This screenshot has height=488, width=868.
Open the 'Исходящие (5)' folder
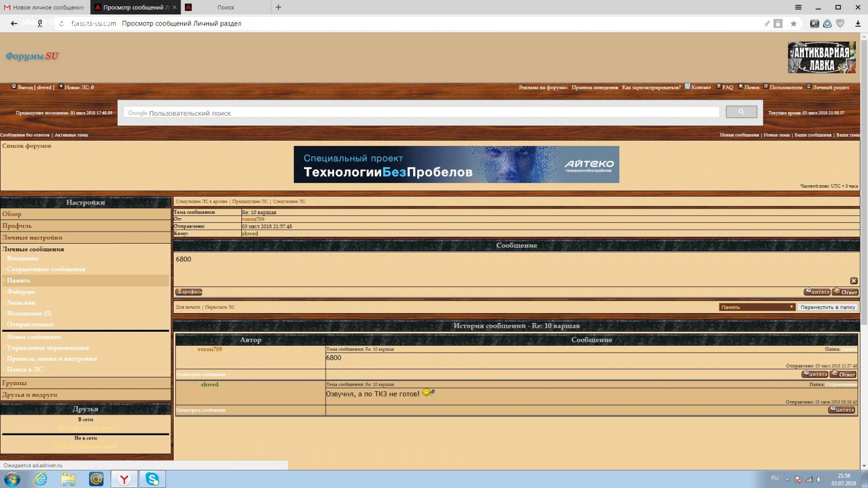[29, 313]
